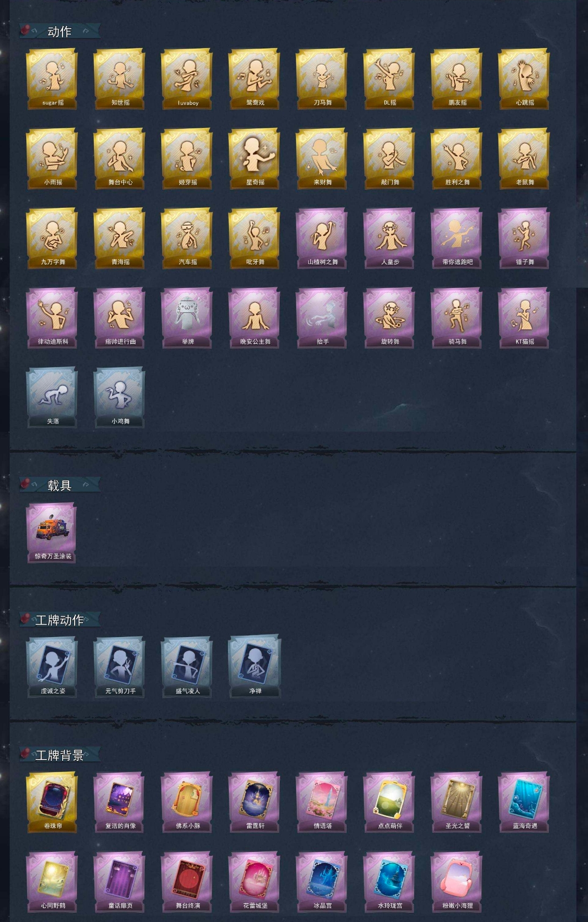Select the 舞台中心 action icon
Screen dimensions: 588x922
119,159
